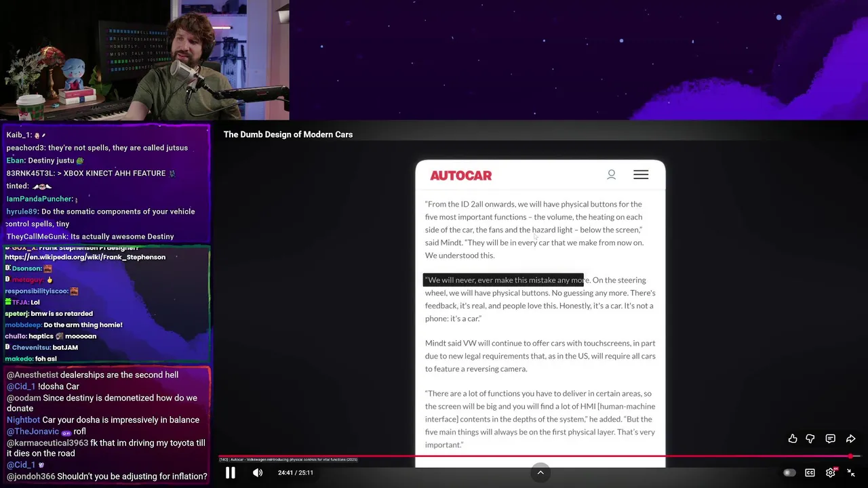Click the AUTOCAR logo

coord(461,176)
